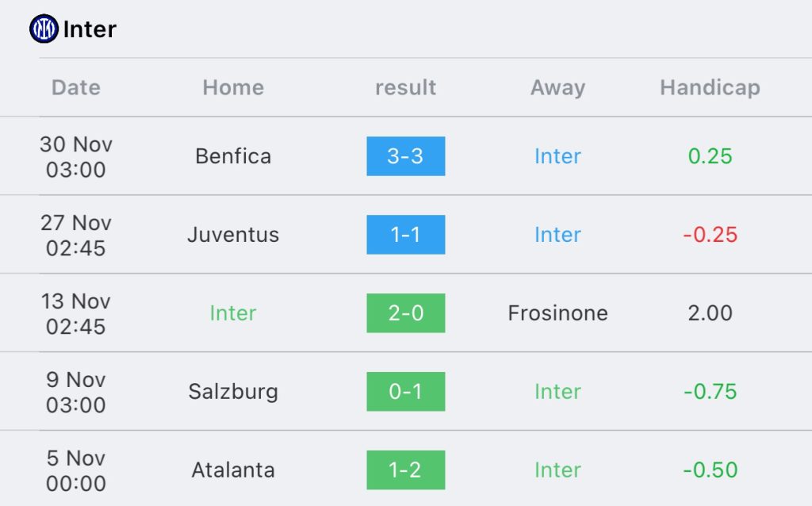The height and width of the screenshot is (506, 812).
Task: Click the 1-1 Juventus result badge
Action: [405, 235]
